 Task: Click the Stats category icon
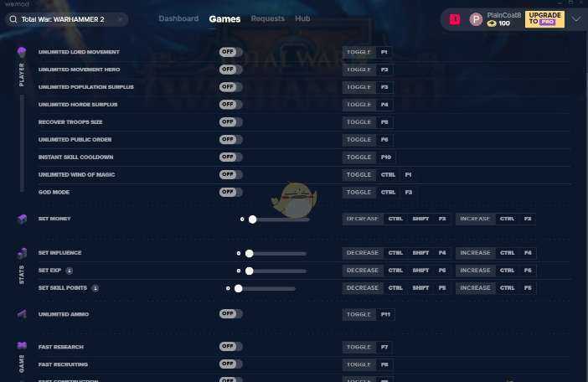[22, 254]
